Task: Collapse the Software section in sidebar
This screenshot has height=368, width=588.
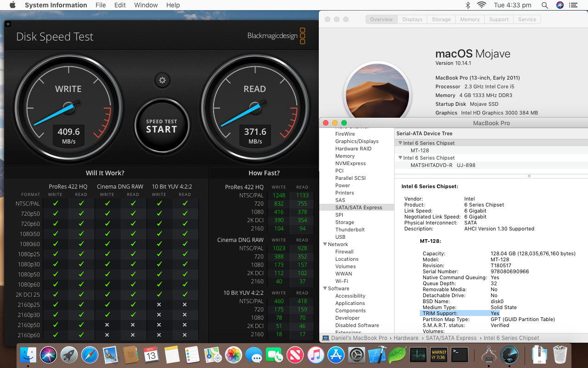Action: [325, 288]
